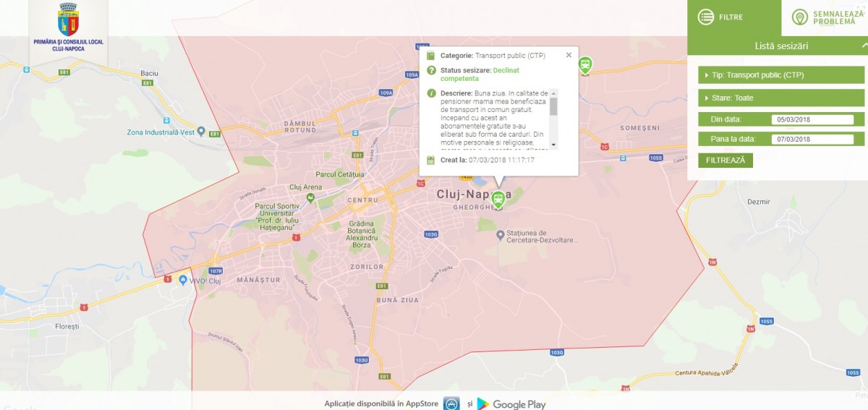Click the DÂMBUL ROTUND district label
868x410 pixels.
pos(300,127)
